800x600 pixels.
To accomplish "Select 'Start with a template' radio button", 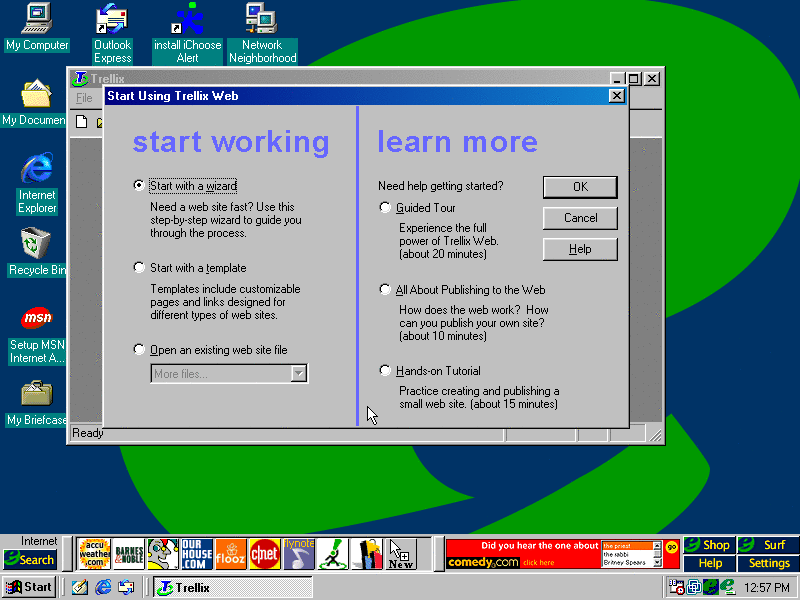I will (139, 268).
